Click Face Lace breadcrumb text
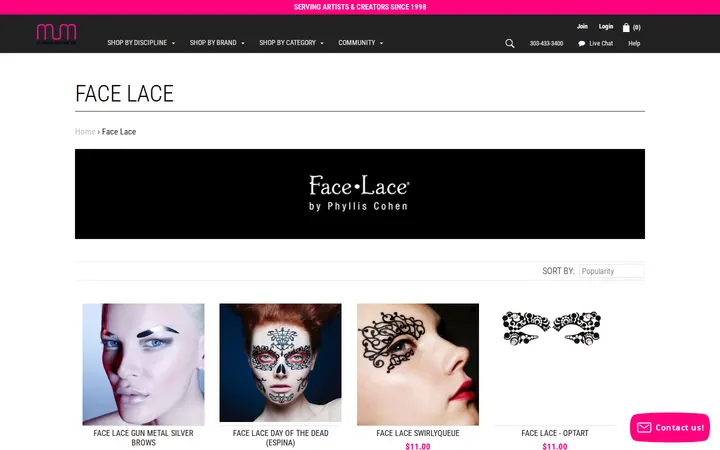Viewport: 720px width, 450px height. pos(119,132)
